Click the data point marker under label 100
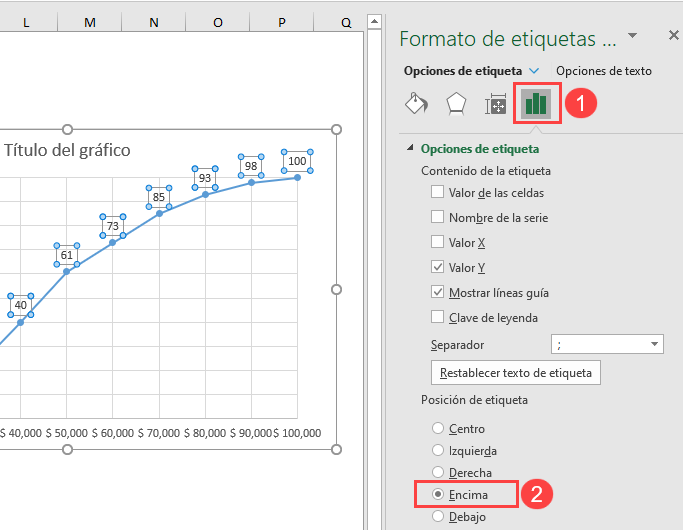This screenshot has height=530, width=683. point(297,177)
